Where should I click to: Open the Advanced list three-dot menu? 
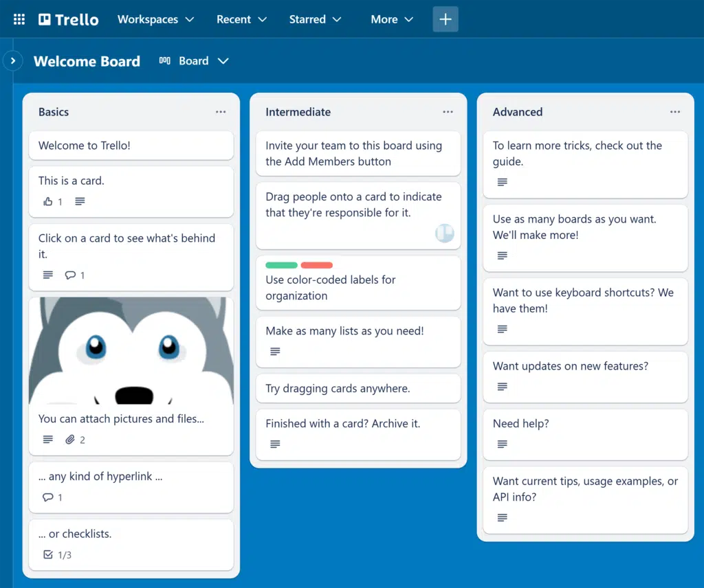point(675,112)
